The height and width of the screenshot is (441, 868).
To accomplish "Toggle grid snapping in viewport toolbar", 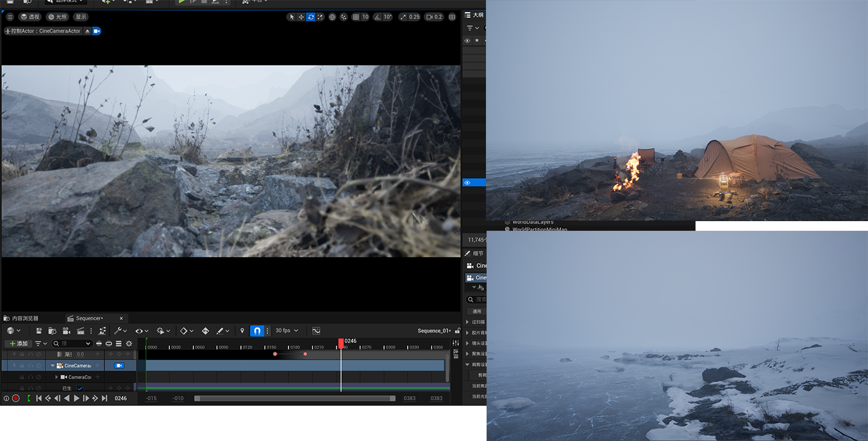I will click(356, 17).
